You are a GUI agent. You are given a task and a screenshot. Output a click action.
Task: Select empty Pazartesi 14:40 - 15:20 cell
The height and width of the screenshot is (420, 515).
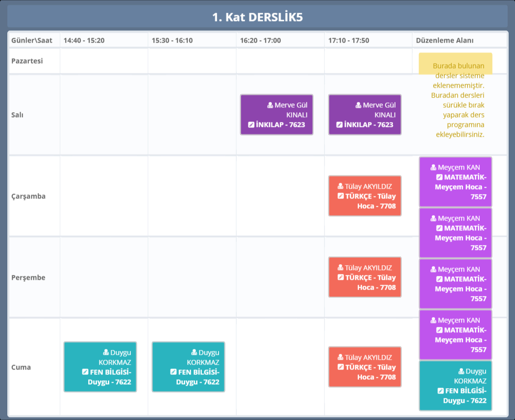tap(103, 61)
